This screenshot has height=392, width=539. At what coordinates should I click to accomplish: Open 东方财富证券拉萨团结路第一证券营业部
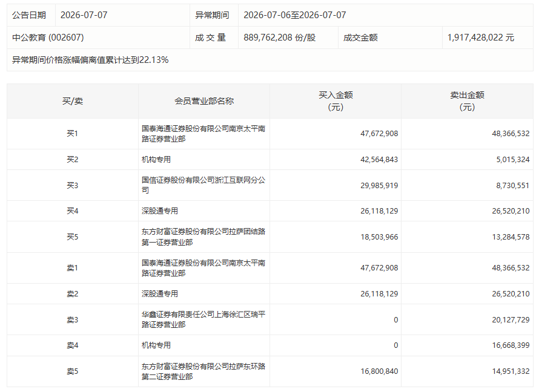point(203,237)
